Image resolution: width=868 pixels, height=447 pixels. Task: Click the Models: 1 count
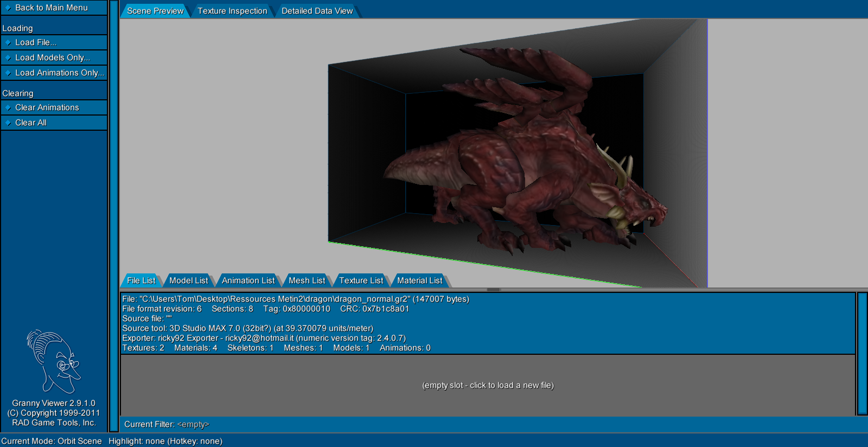(352, 348)
